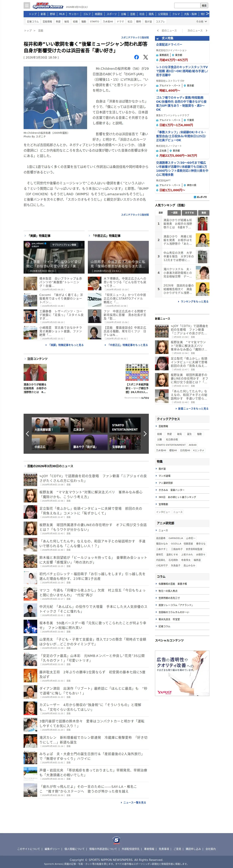Open the Mr.Children 桜井和寿 article photo
233x868 pixels.
click(x=56, y=98)
